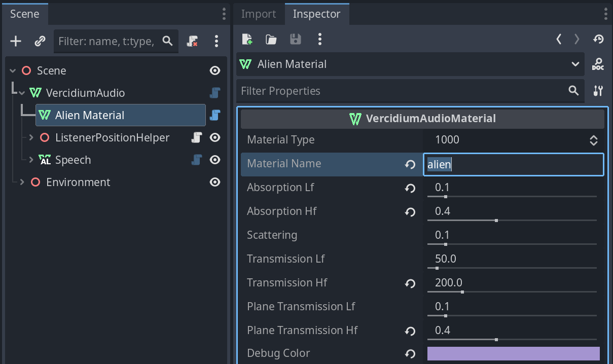Hide the Speech node
Image resolution: width=613 pixels, height=364 pixels.
(215, 160)
